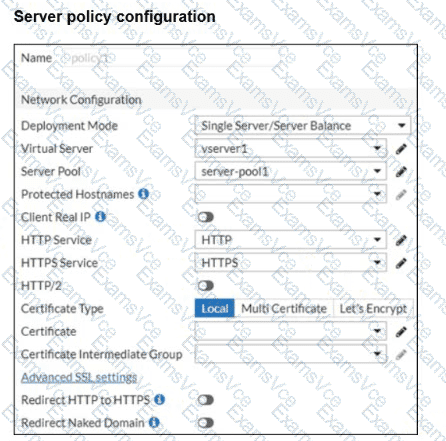
Task: Click info icon next to Client Real IP
Action: click(x=100, y=217)
